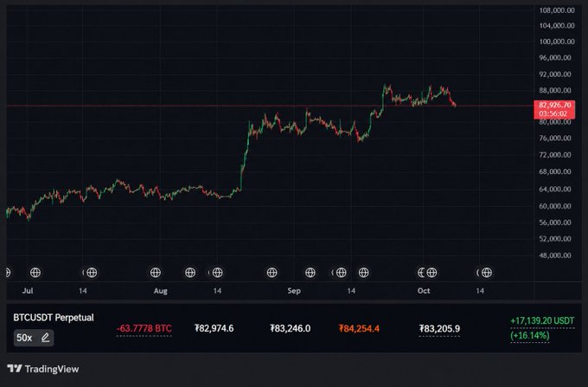Click the 92,000.00 price axis label
This screenshot has height=387, width=588.
555,74
